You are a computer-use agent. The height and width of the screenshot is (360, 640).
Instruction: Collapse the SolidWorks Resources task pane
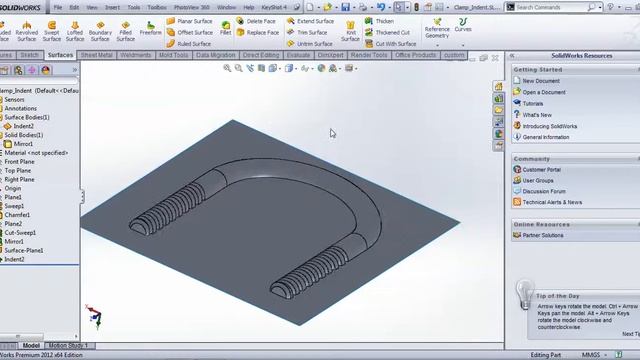coord(512,56)
